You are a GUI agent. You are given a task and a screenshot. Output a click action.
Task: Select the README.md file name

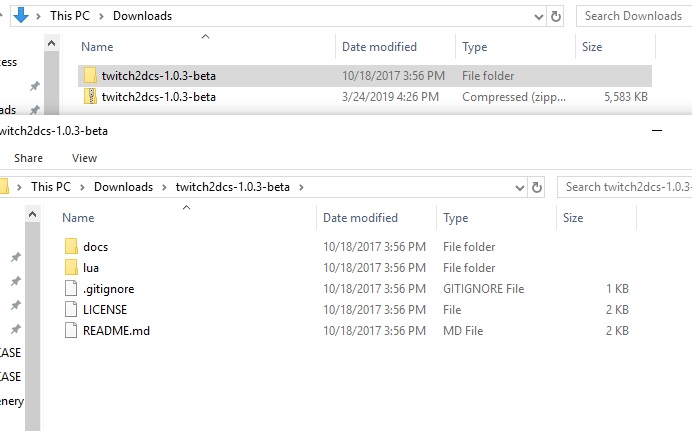(116, 331)
